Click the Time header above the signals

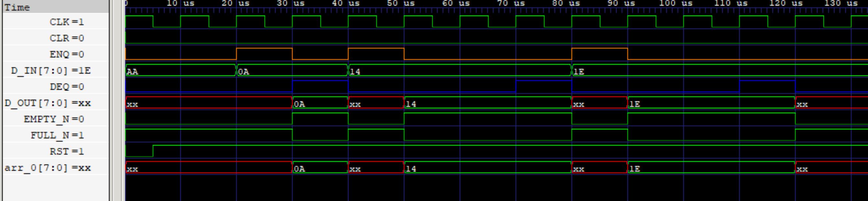[17, 7]
